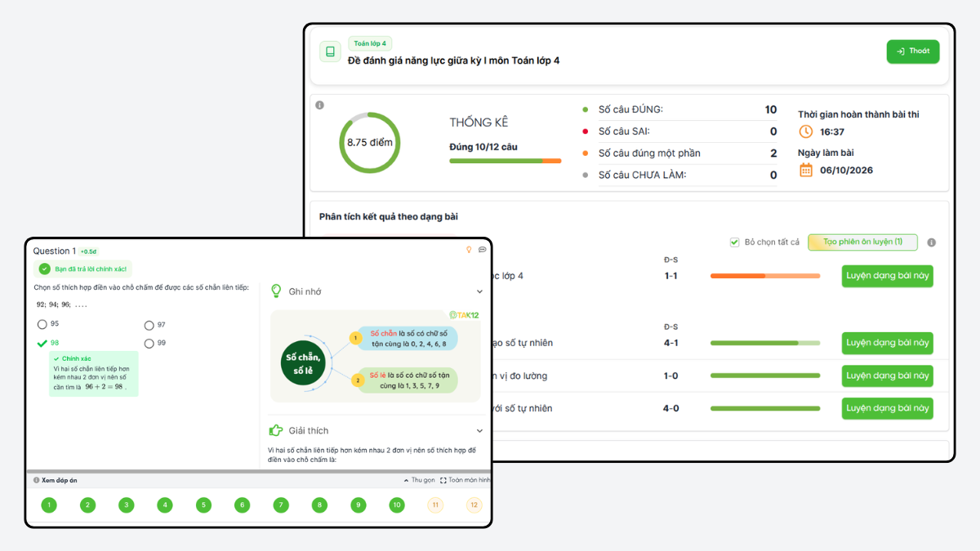Switch to 'Toàn màn hình' fullscreen view
980x551 pixels.
click(465, 481)
